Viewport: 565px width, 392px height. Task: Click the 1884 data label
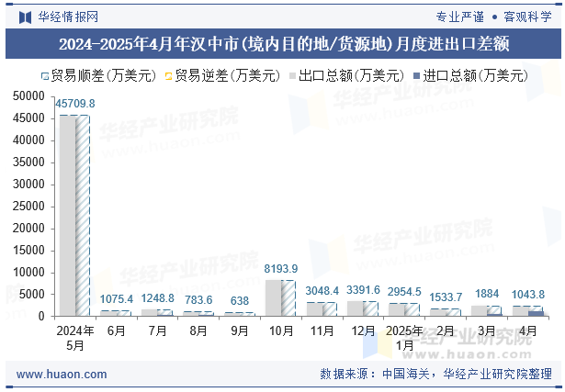[x=487, y=294]
